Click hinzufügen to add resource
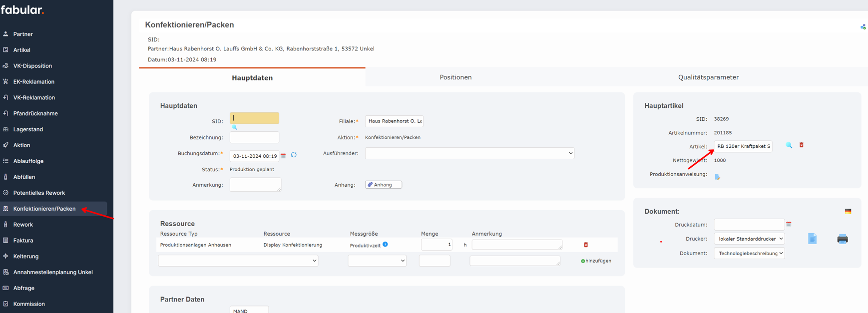868x313 pixels. pos(596,261)
